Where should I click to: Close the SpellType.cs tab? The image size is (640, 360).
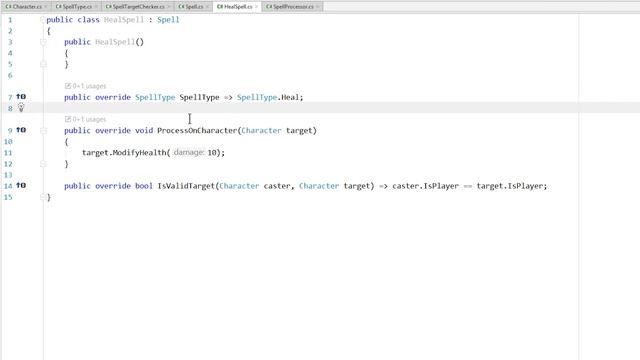pos(95,7)
